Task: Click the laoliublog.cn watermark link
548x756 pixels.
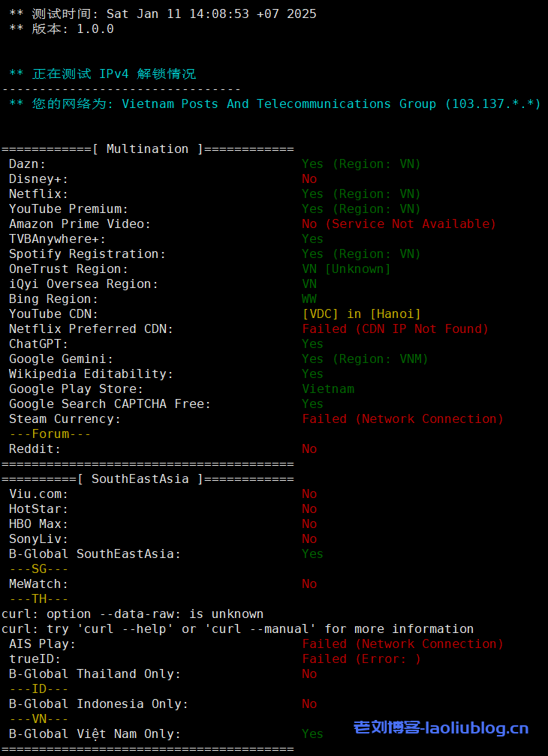Action: pyautogui.click(x=441, y=728)
